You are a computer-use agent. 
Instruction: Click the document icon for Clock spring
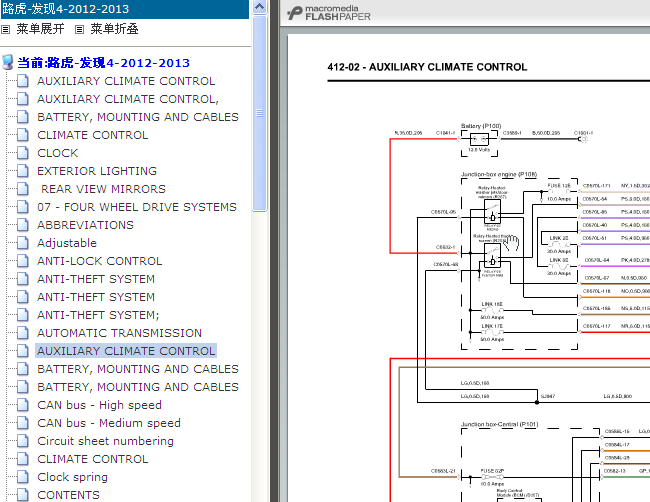(x=23, y=477)
